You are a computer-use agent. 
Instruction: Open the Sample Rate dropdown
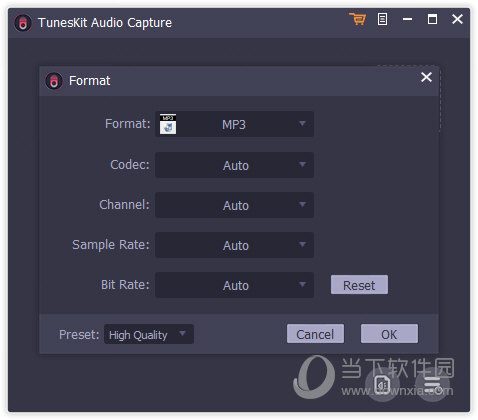point(234,245)
